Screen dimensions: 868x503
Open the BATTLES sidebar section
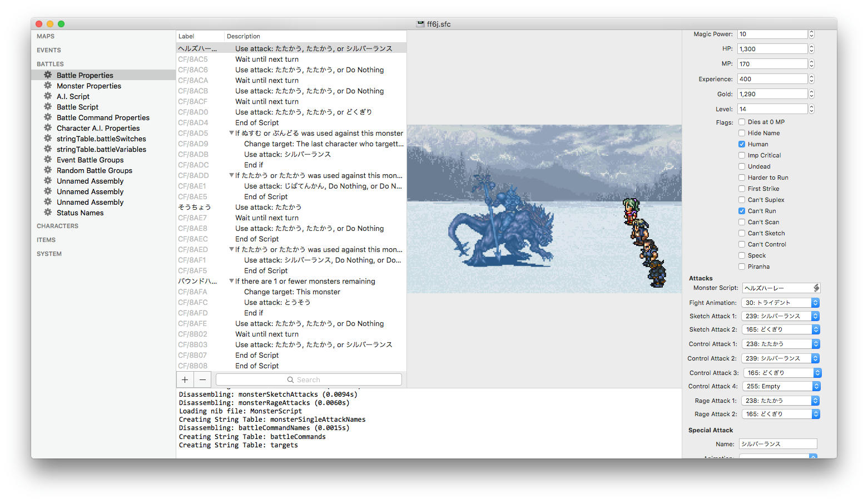(x=50, y=64)
